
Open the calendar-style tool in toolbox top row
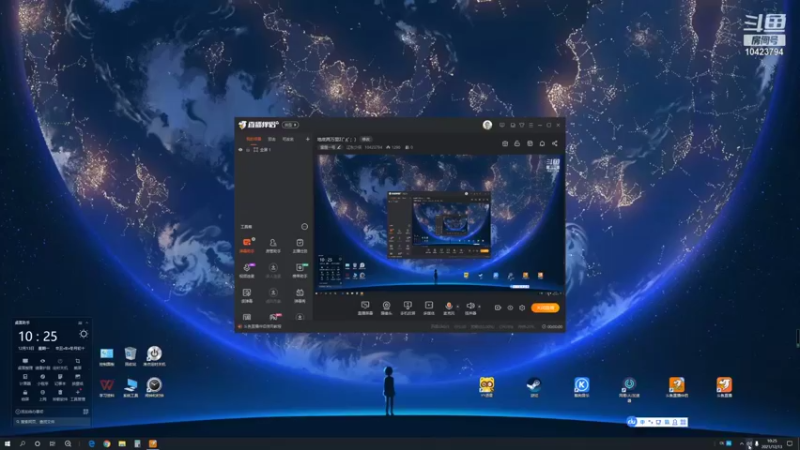pyautogui.click(x=299, y=245)
